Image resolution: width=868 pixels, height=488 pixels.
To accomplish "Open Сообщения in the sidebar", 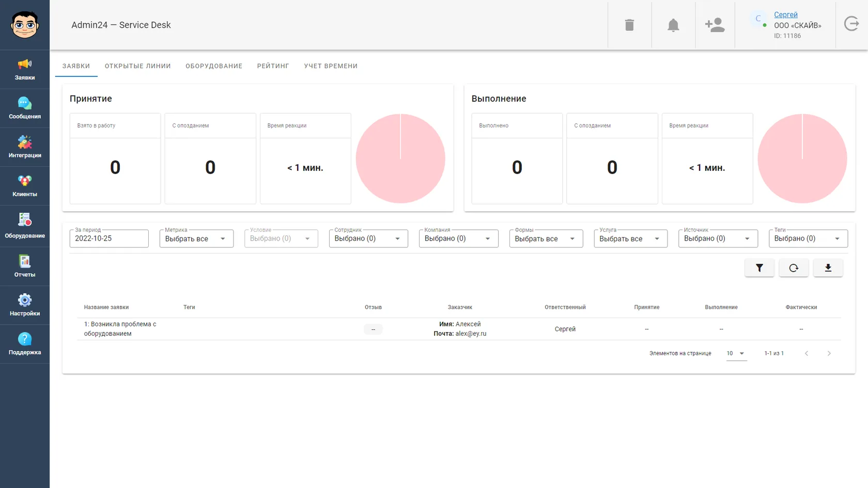I will pos(25,108).
